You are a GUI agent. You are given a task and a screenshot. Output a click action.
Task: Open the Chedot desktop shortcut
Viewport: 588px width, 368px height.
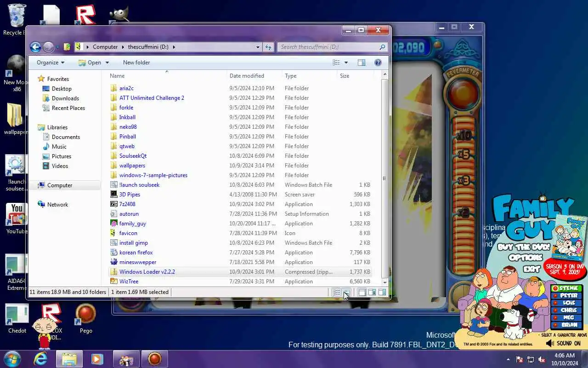point(17,318)
